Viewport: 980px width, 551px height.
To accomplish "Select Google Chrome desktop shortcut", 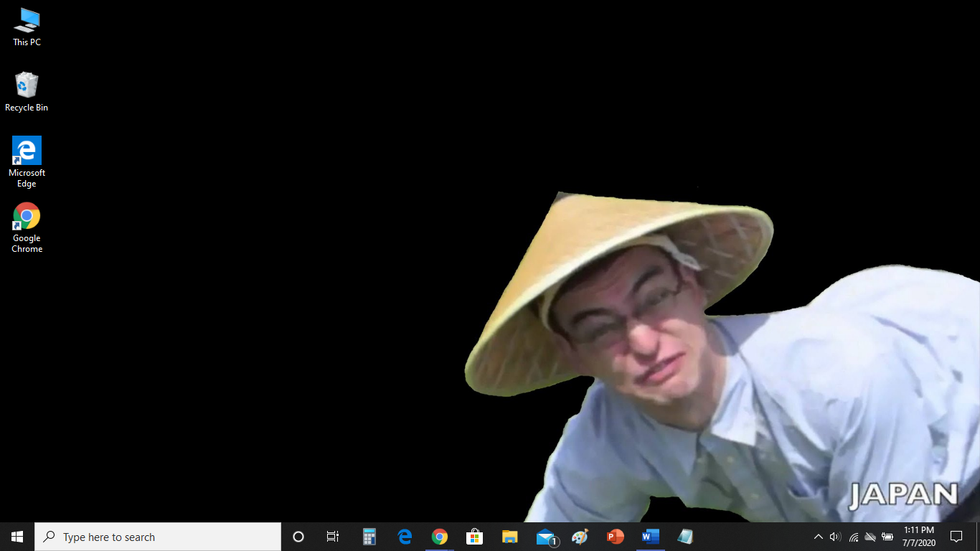I will click(27, 227).
